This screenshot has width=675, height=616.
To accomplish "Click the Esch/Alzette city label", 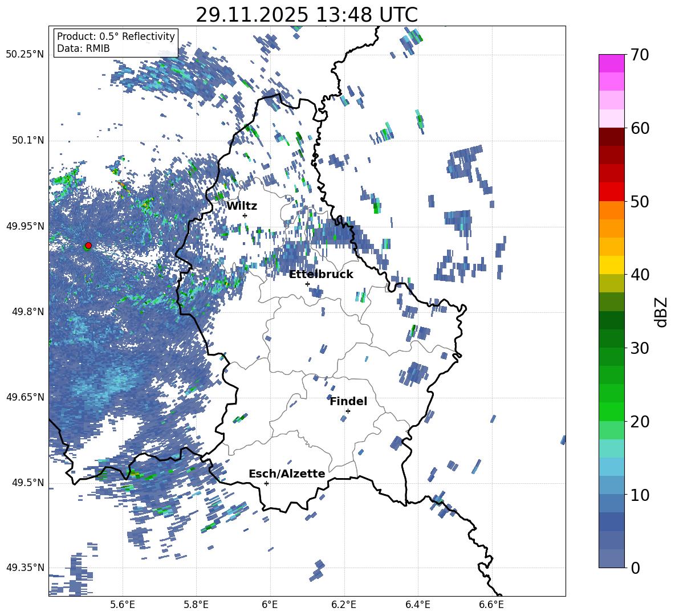I will (x=287, y=474).
